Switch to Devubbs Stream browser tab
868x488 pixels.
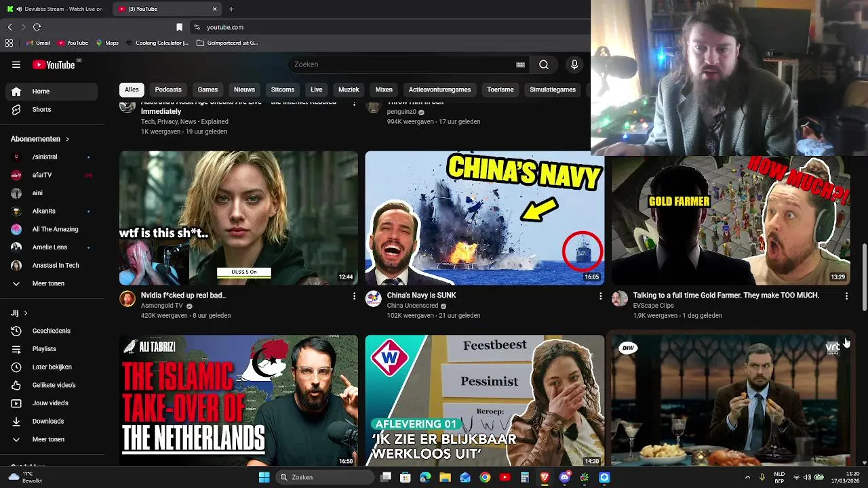tap(56, 9)
